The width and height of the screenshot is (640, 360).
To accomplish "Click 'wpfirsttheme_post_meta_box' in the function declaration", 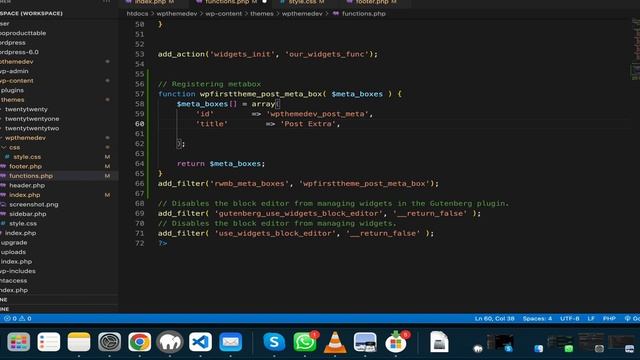I will coord(260,94).
